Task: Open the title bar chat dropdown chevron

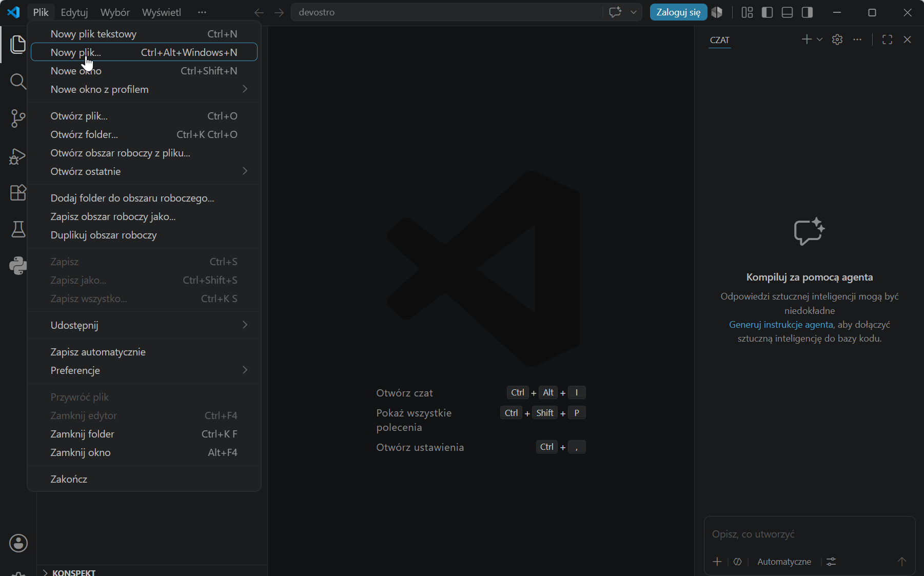Action: [634, 12]
